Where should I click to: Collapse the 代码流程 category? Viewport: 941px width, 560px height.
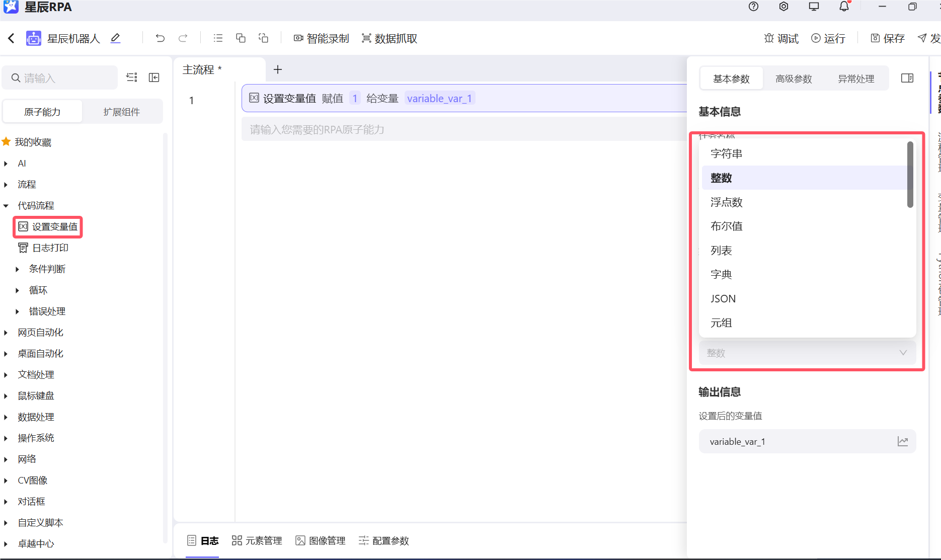coord(6,206)
